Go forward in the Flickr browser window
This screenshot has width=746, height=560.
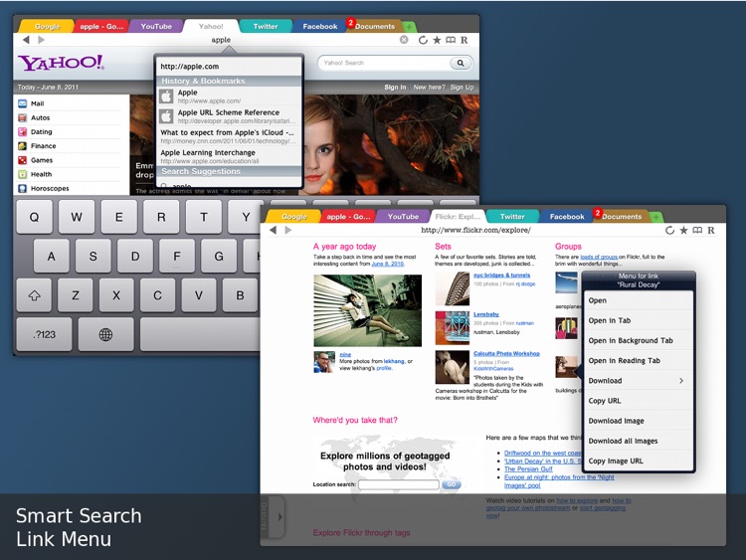click(288, 231)
